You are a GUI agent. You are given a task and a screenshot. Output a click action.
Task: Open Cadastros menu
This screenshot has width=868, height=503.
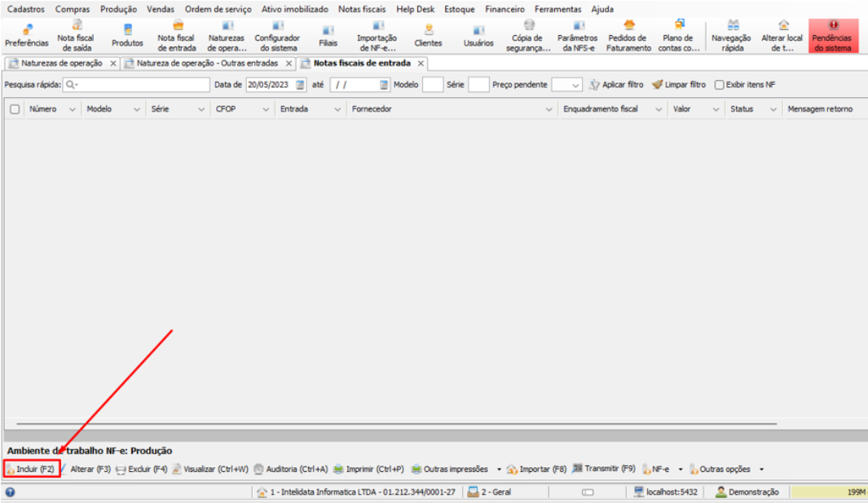click(25, 10)
